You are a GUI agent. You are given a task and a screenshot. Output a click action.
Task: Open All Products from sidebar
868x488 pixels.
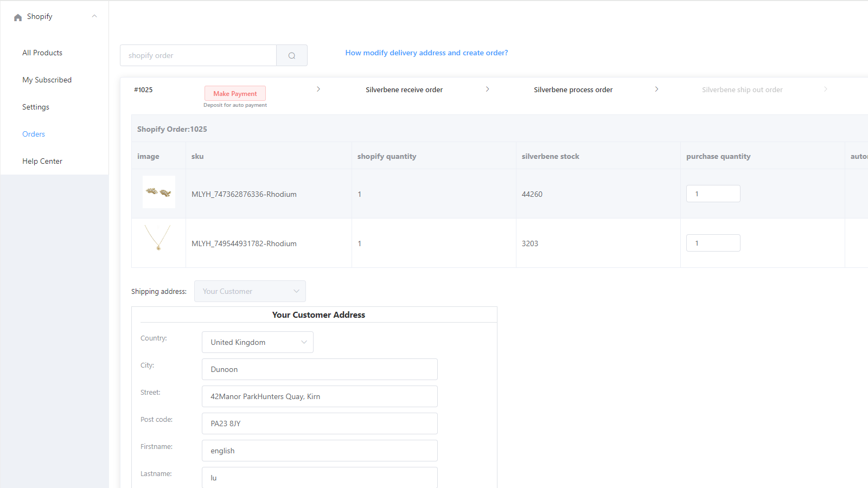pos(42,53)
